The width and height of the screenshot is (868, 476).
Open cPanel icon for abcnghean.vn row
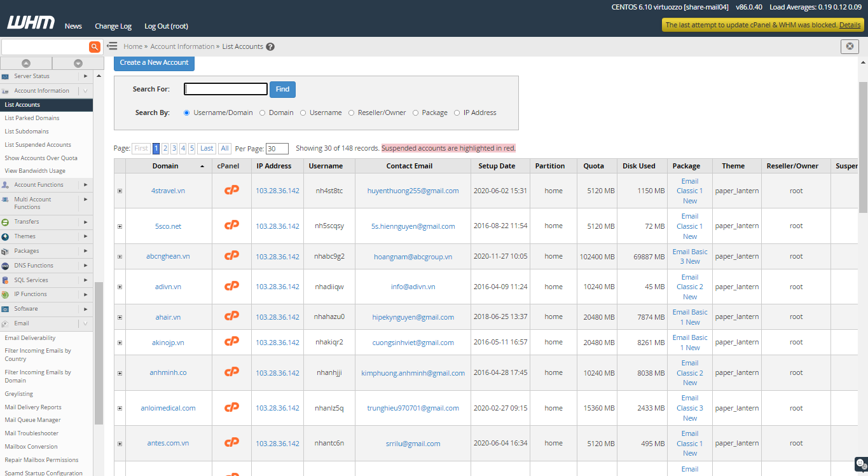(x=232, y=255)
